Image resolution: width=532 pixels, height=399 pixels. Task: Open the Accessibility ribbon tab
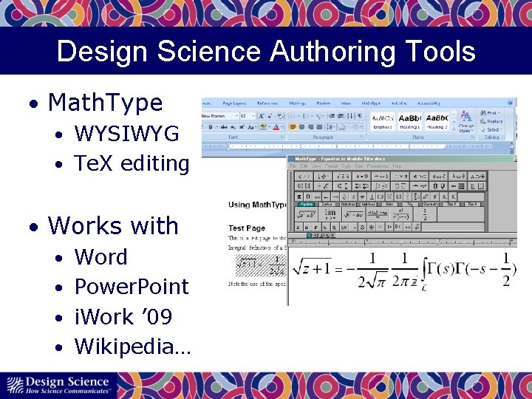(429, 103)
